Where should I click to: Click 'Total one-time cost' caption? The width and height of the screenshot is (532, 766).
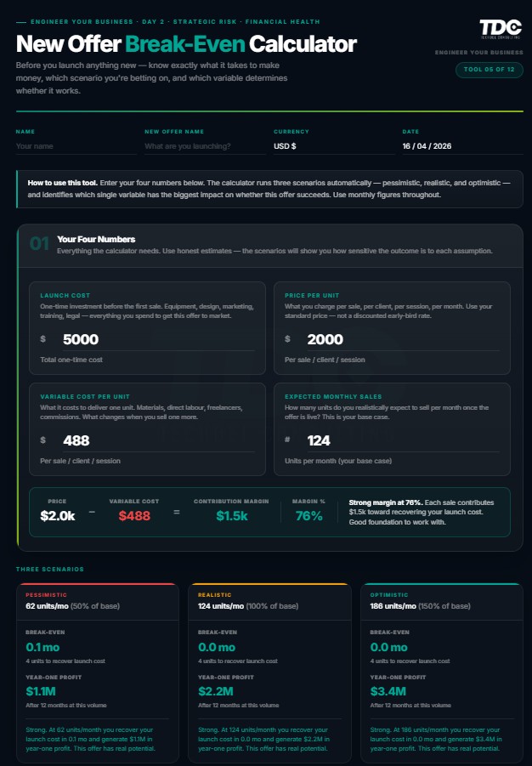[71, 360]
